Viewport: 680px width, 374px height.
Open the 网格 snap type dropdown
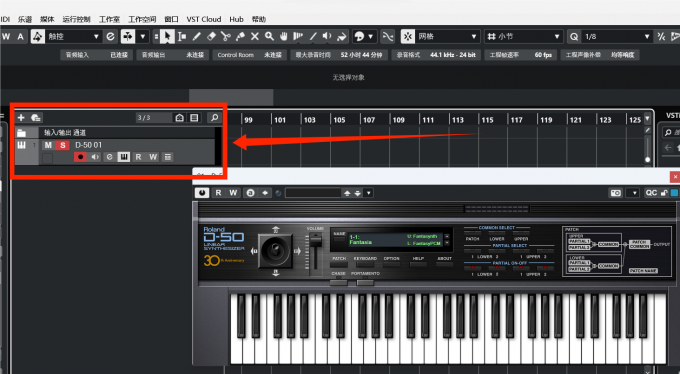click(x=448, y=36)
